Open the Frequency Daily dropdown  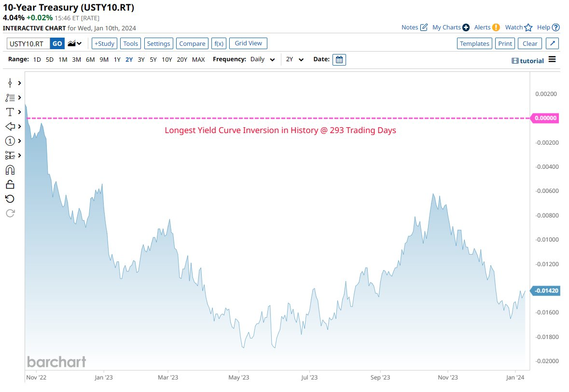[263, 59]
